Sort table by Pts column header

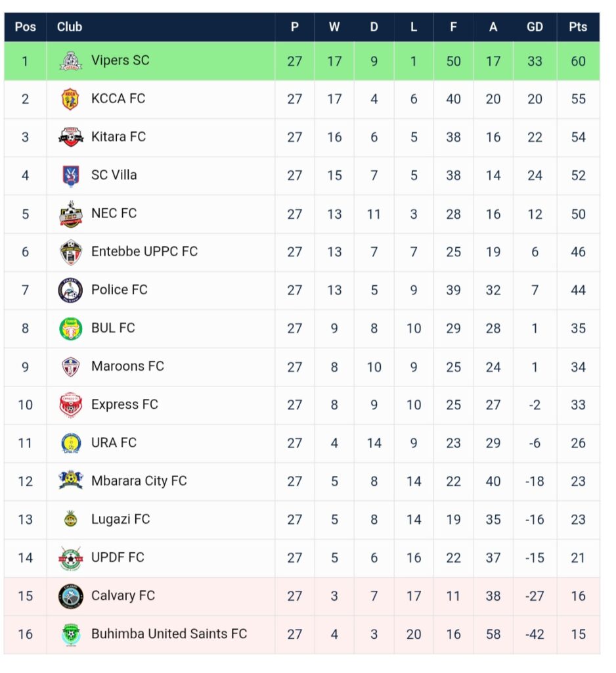point(578,26)
